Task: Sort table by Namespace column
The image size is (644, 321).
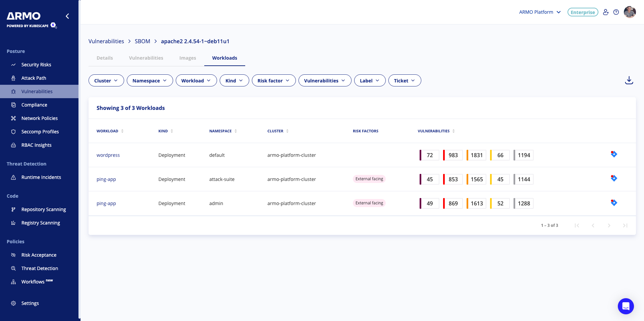Action: coord(223,131)
